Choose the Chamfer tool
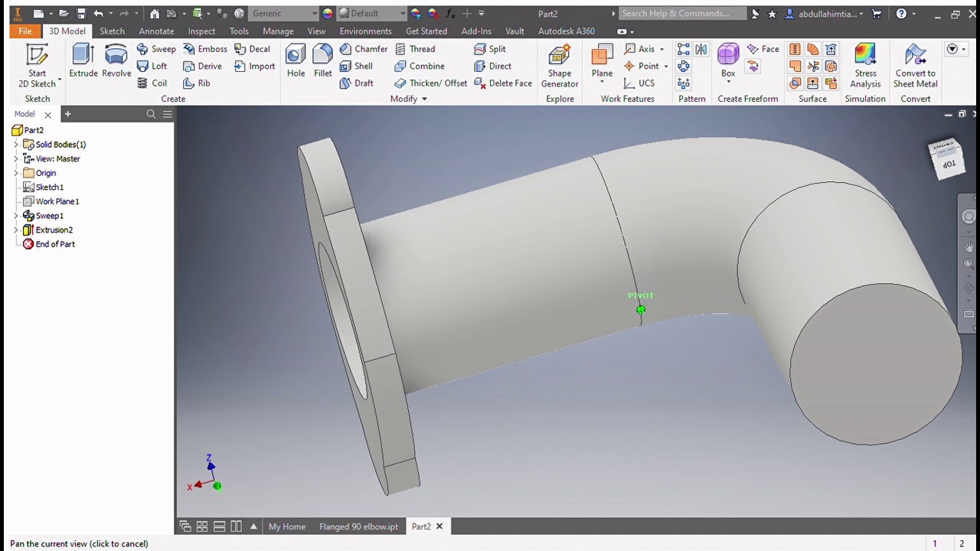This screenshot has height=551, width=980. 364,49
